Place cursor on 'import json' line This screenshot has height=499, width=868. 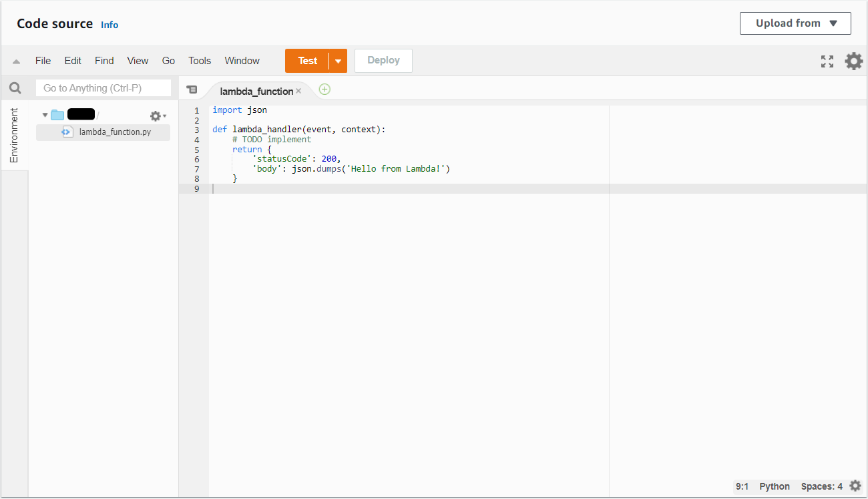pyautogui.click(x=240, y=110)
